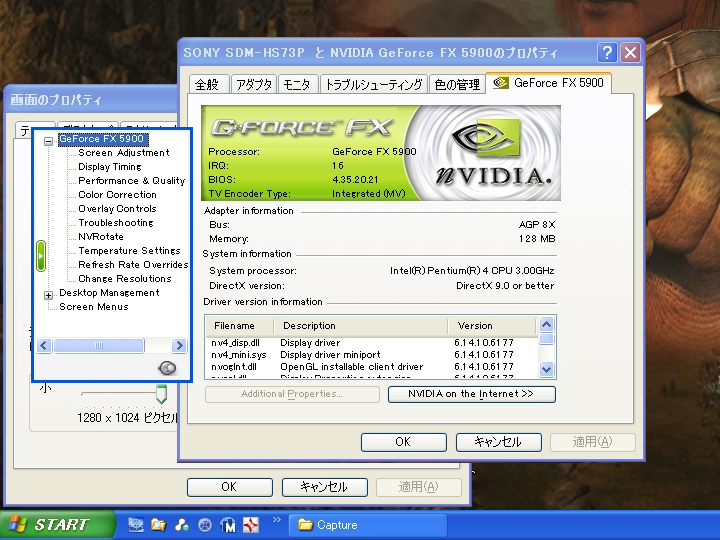
Task: Launch the third quick launch icon
Action: pos(182,524)
